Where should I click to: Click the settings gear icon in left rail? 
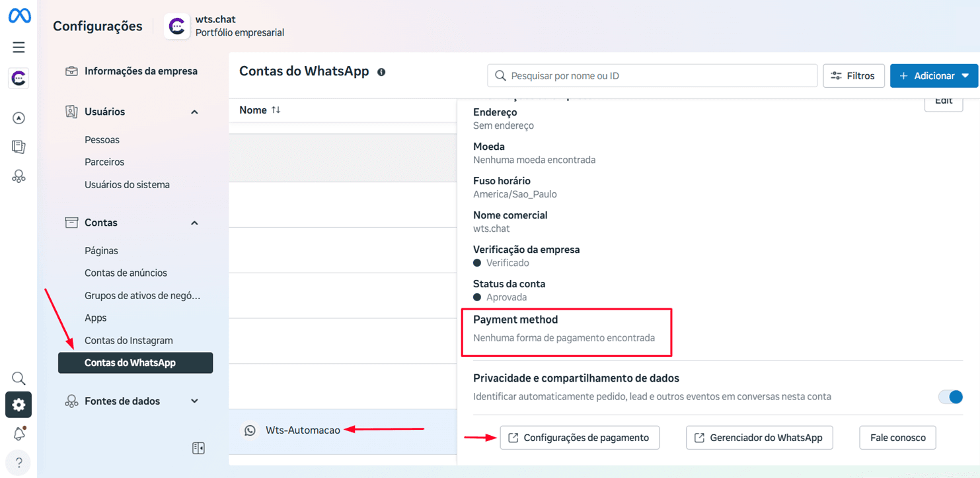(19, 405)
